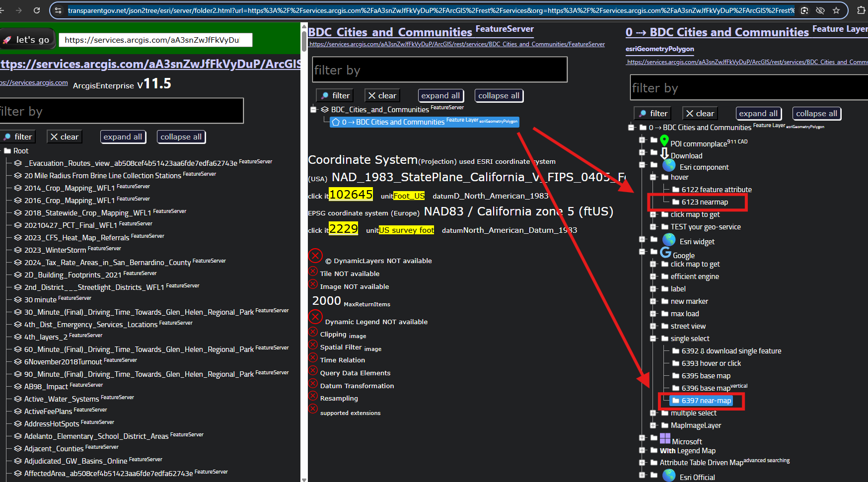
Task: Click filter button in the left Root panel
Action: point(17,137)
